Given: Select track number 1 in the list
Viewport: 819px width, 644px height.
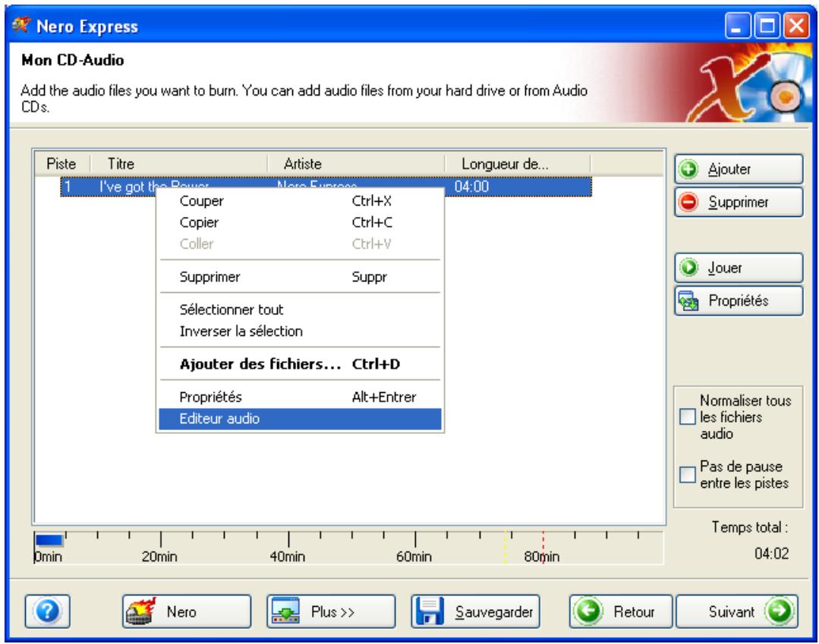Looking at the screenshot, I should point(68,187).
